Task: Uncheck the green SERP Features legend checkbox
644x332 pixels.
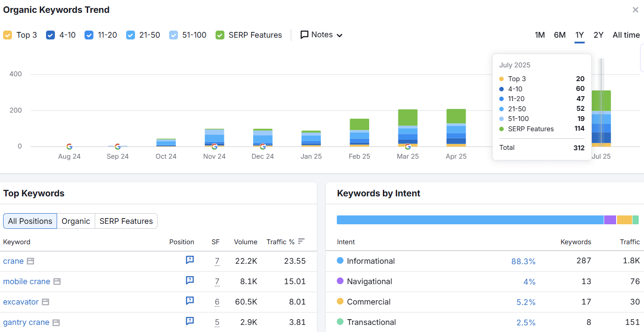Action: click(x=220, y=35)
